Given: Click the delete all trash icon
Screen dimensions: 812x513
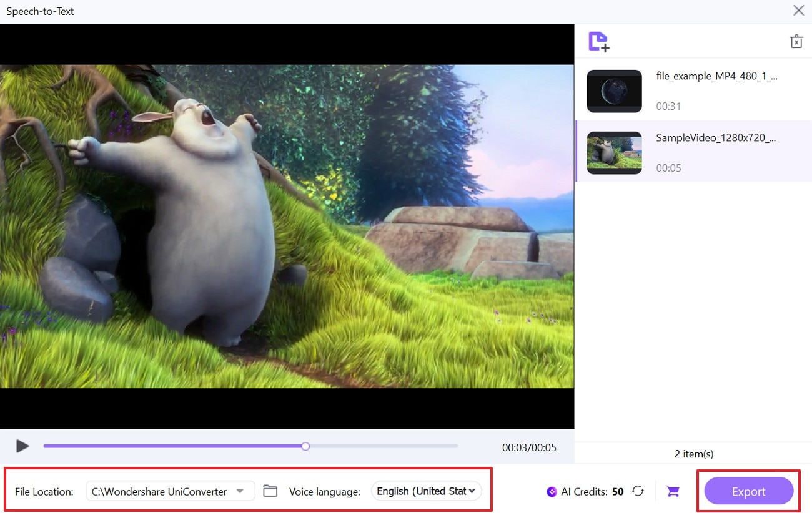Looking at the screenshot, I should pyautogui.click(x=796, y=42).
